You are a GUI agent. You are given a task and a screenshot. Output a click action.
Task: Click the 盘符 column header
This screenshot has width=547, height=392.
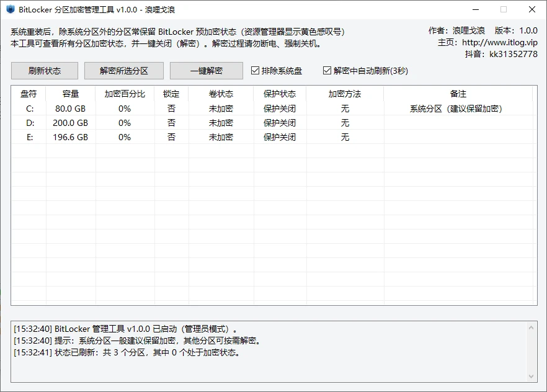29,94
